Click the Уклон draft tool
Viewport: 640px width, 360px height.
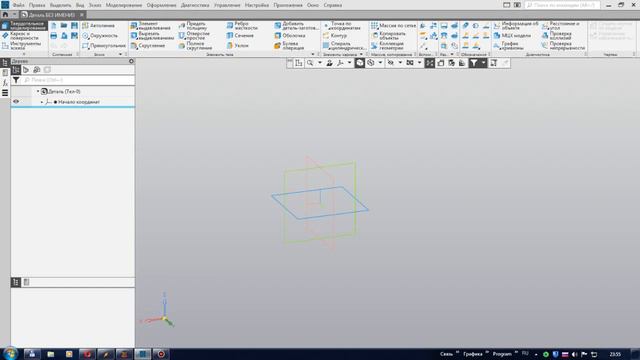(x=238, y=46)
